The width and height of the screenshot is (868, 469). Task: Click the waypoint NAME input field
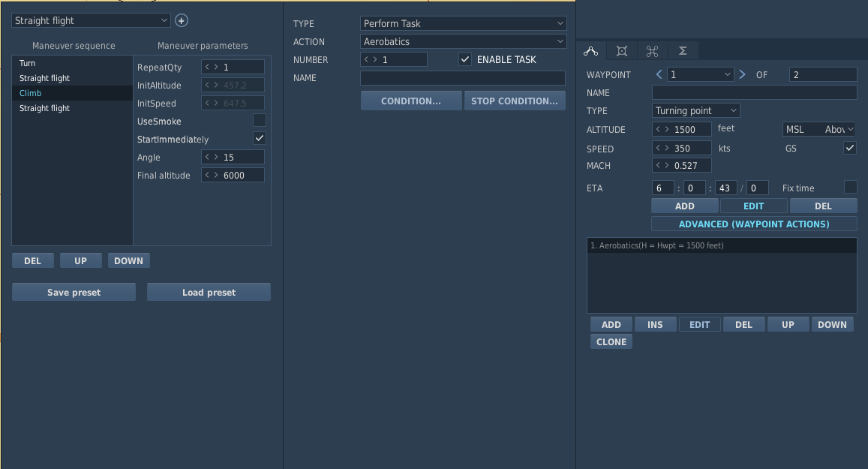(x=755, y=92)
